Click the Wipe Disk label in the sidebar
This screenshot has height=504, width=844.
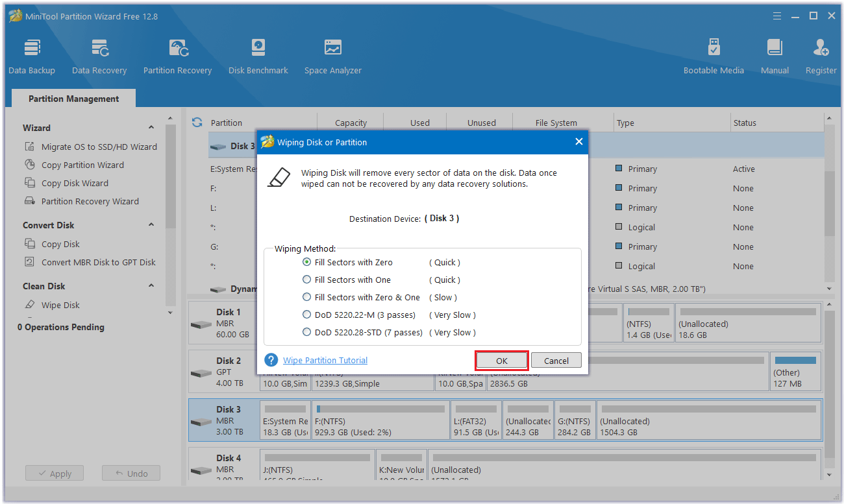[61, 305]
